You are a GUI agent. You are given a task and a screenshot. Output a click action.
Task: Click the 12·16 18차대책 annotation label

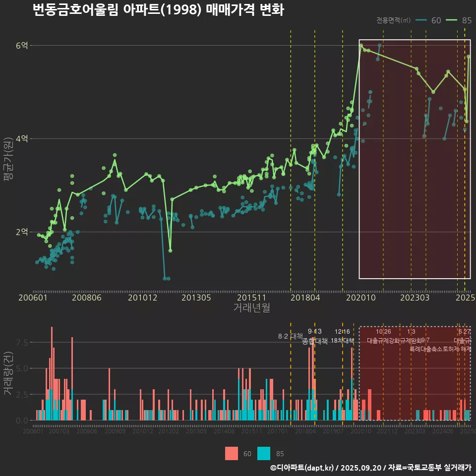(342, 336)
